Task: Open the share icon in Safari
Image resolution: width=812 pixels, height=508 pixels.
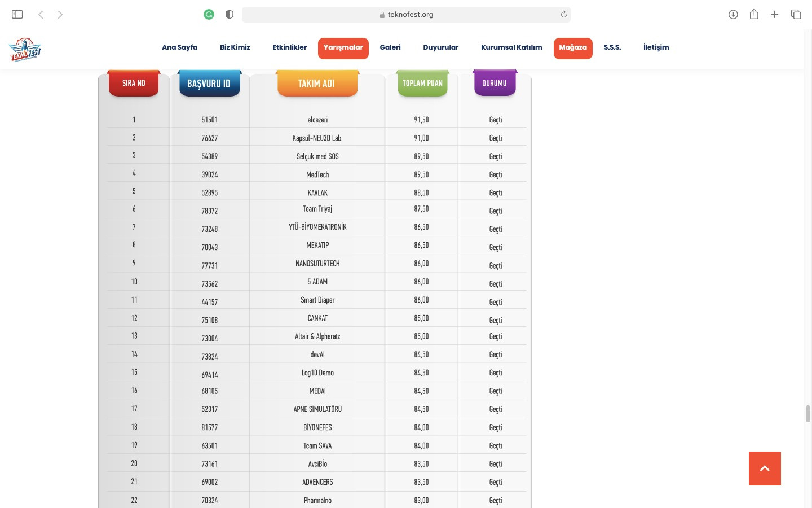Action: pyautogui.click(x=754, y=14)
